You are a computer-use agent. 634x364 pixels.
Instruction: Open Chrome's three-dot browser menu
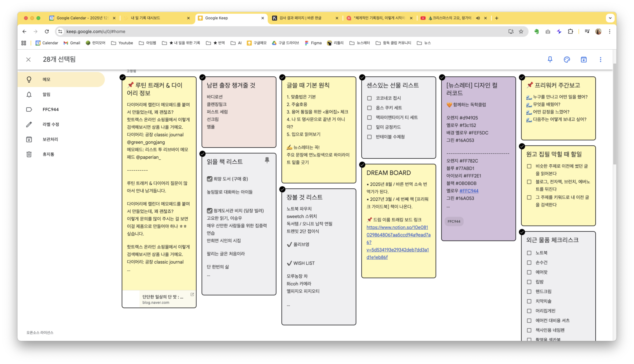[x=610, y=32]
